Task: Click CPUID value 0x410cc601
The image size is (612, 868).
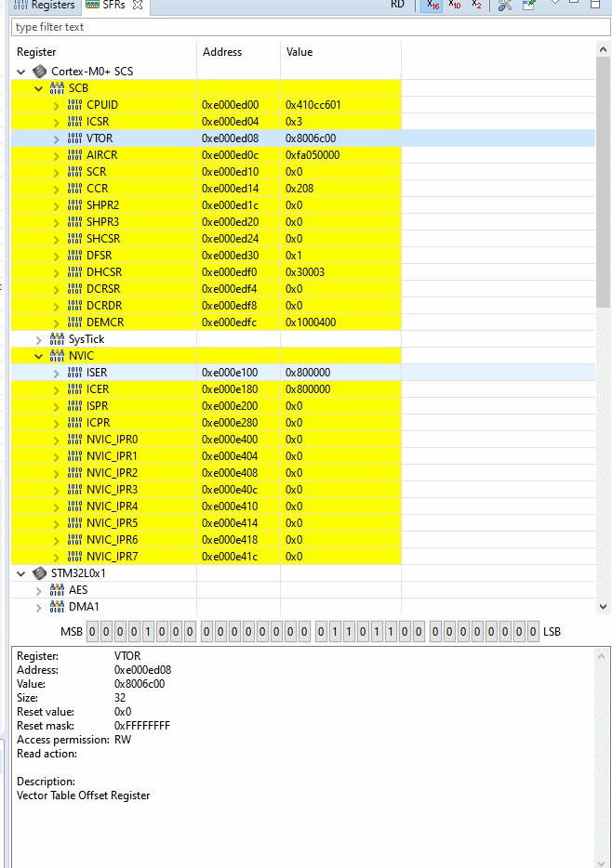Action: (313, 105)
